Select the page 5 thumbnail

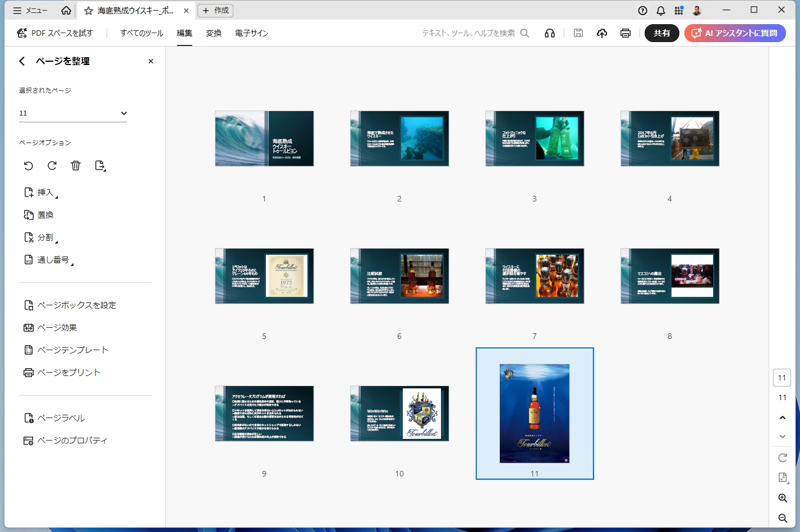(x=264, y=276)
